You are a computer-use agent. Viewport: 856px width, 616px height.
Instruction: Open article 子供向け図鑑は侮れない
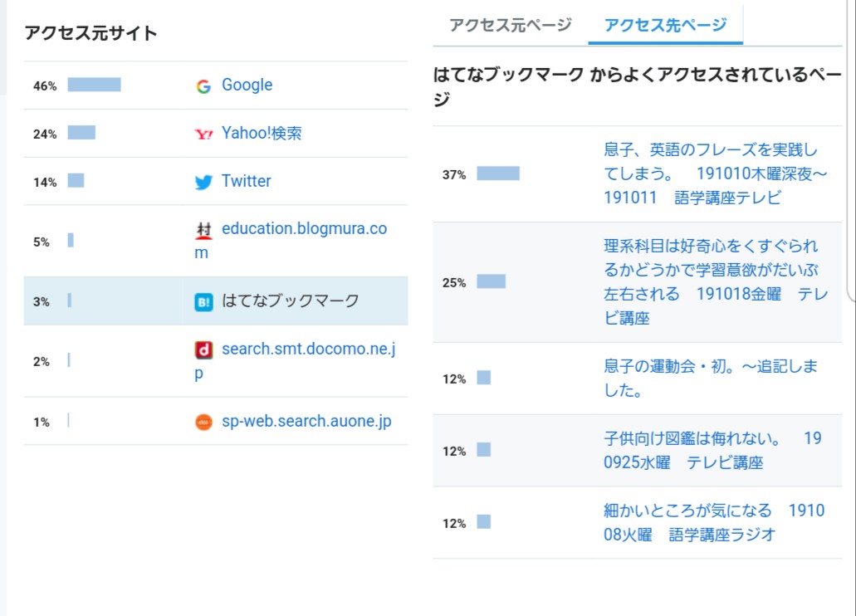click(712, 450)
